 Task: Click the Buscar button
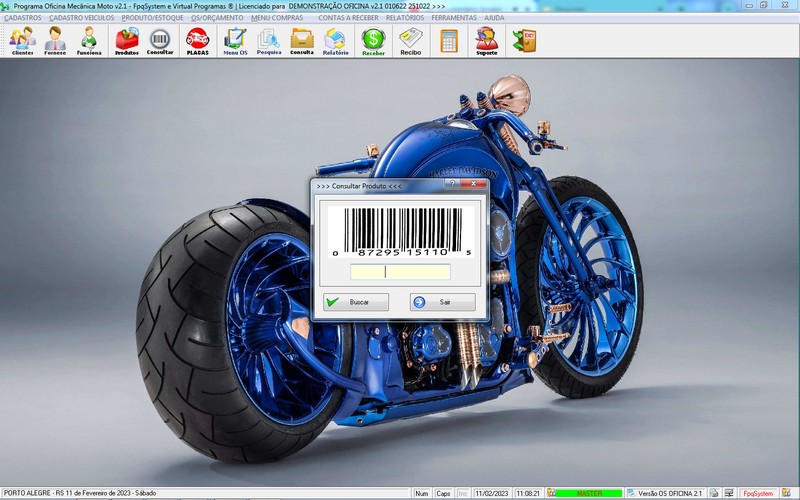pyautogui.click(x=356, y=302)
